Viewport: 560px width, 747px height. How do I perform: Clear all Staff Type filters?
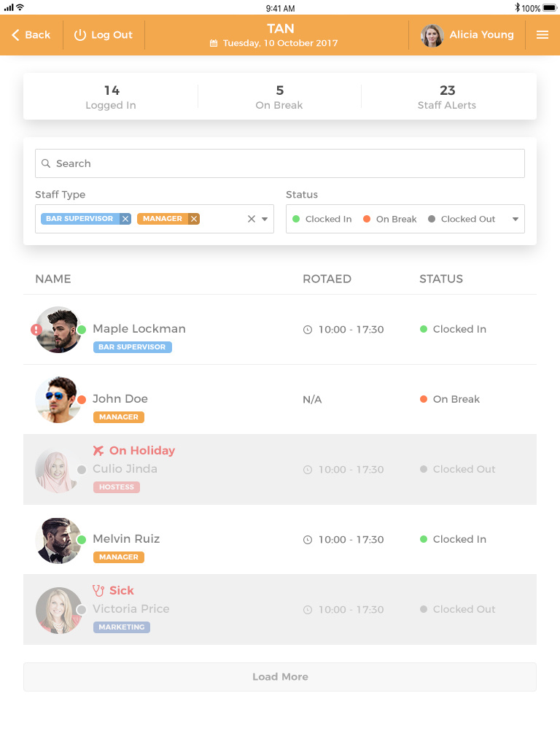tap(252, 219)
